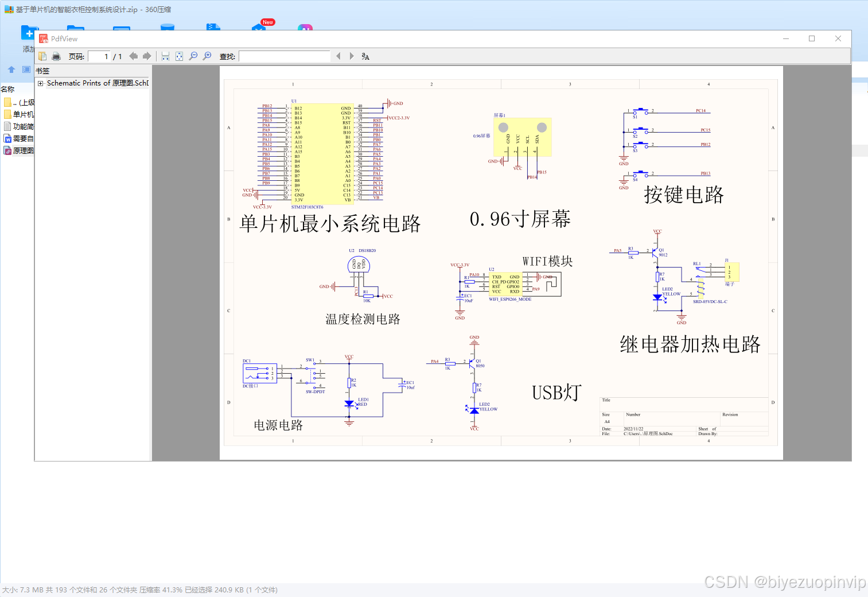Expand the Schematic Prints bookmark node
This screenshot has height=597, width=868.
pos(40,83)
